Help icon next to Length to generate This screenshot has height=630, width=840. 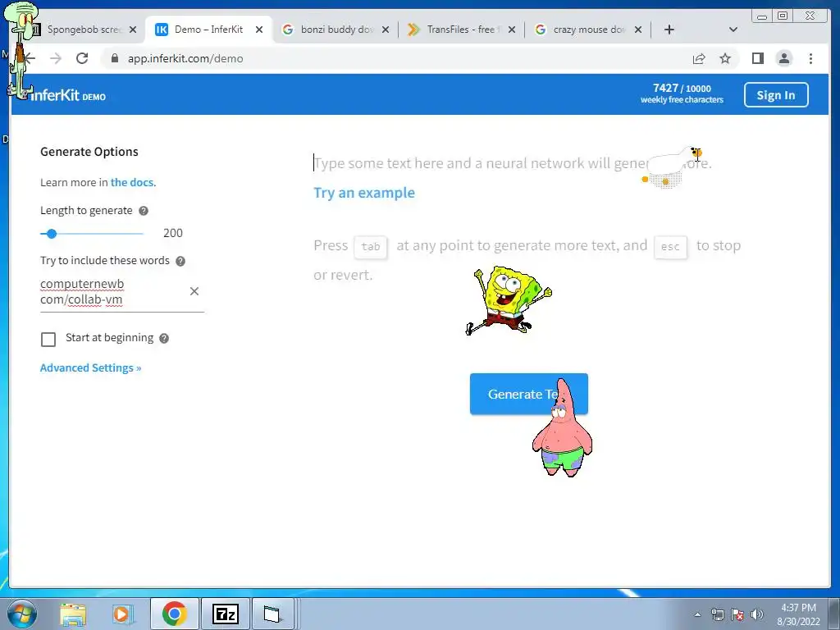coord(144,211)
